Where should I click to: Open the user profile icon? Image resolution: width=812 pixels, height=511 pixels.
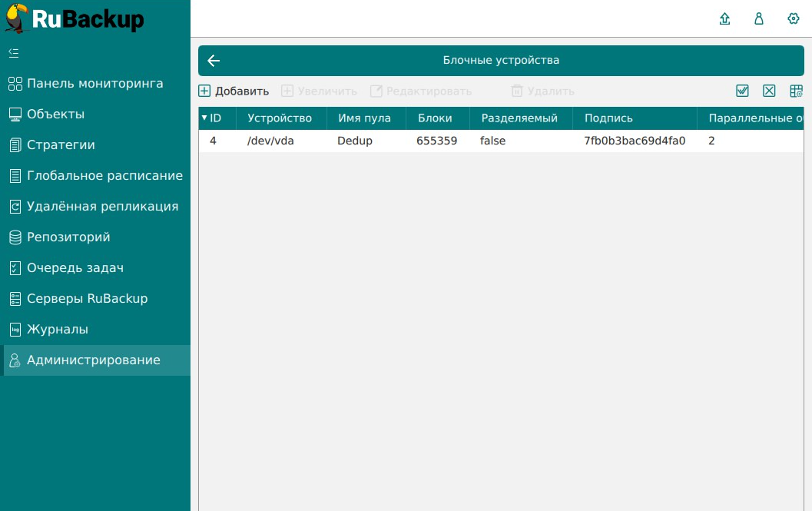point(759,19)
